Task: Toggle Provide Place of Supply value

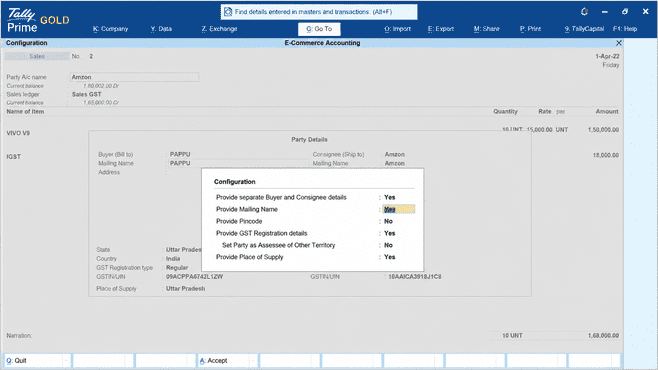Action: pyautogui.click(x=389, y=257)
